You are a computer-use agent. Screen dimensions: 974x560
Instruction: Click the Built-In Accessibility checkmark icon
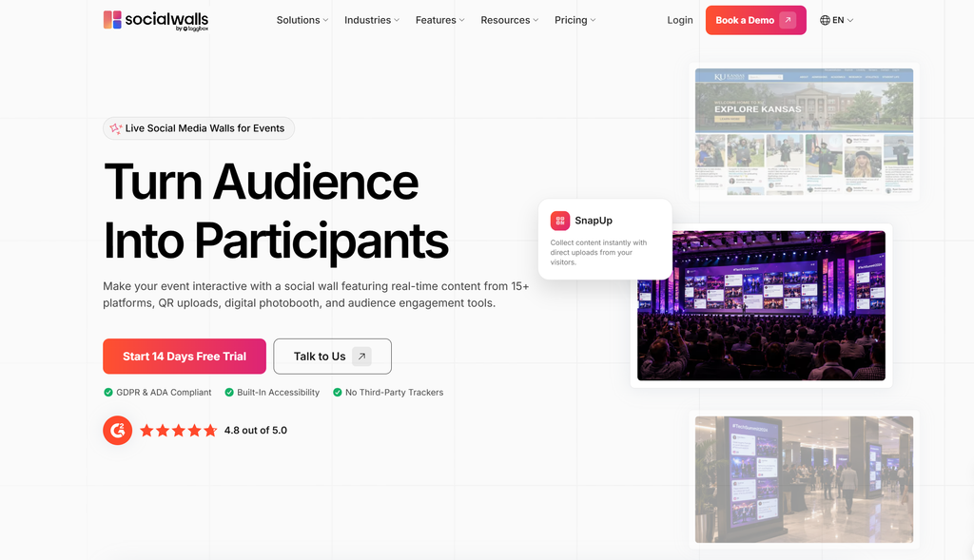(229, 393)
